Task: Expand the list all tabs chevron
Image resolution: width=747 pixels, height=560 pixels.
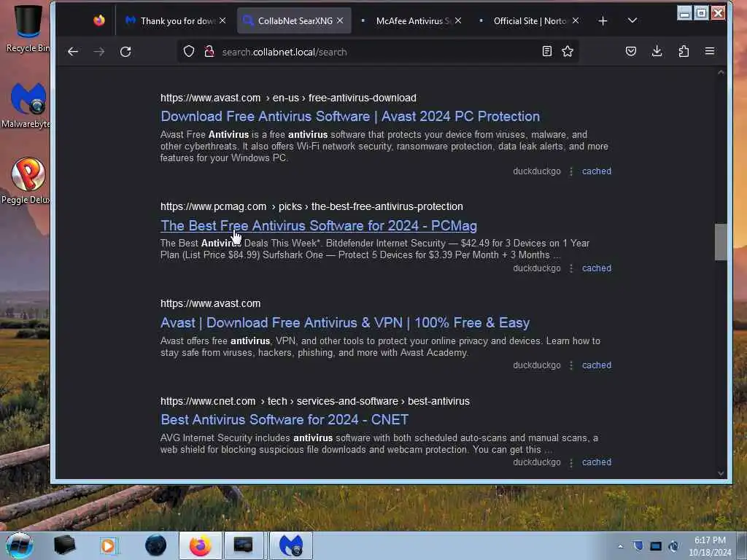Action: point(632,20)
